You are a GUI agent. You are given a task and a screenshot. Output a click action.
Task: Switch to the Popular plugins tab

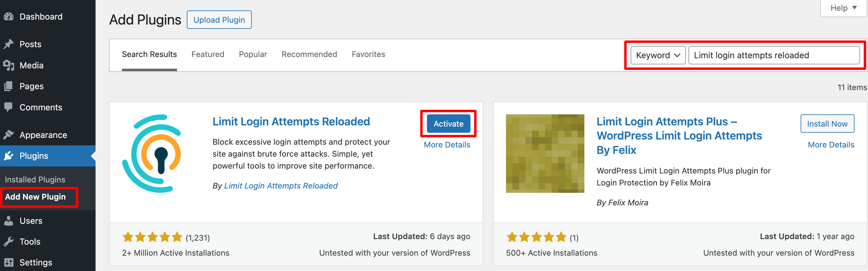[x=253, y=54]
